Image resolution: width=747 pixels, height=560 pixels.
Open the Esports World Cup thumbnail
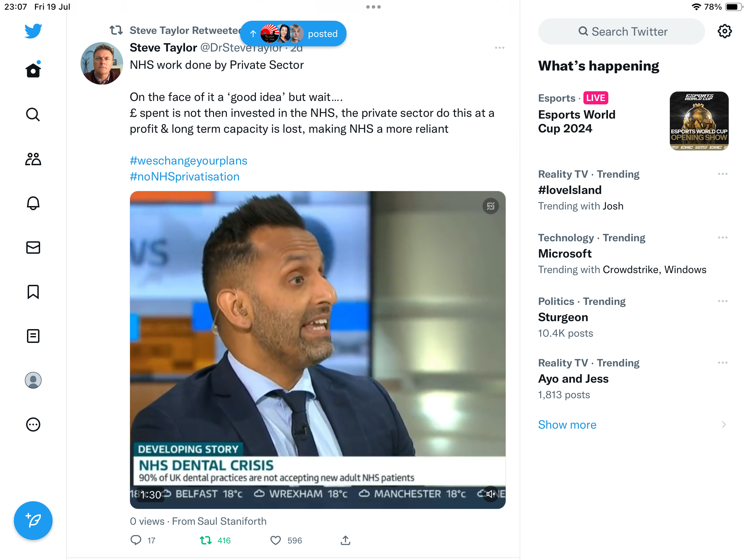(699, 121)
